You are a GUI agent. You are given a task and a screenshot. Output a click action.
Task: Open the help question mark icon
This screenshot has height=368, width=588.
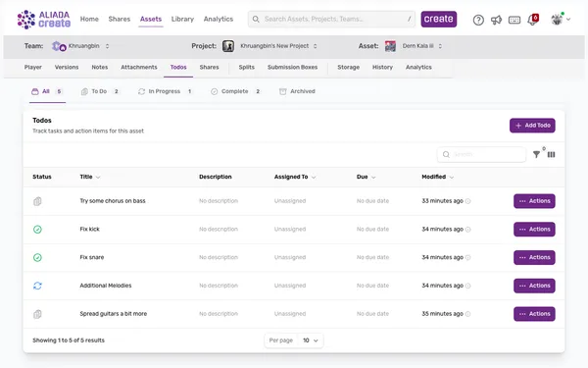click(x=478, y=20)
